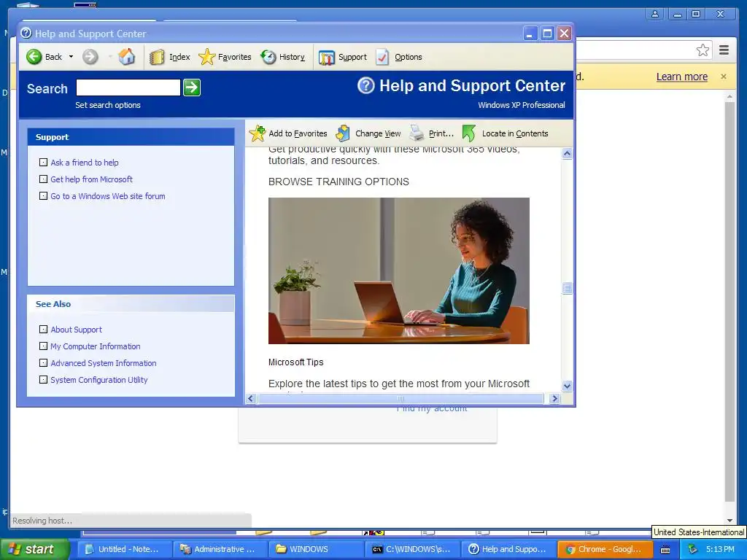Open Go to a Windows Web site forum

(x=108, y=195)
